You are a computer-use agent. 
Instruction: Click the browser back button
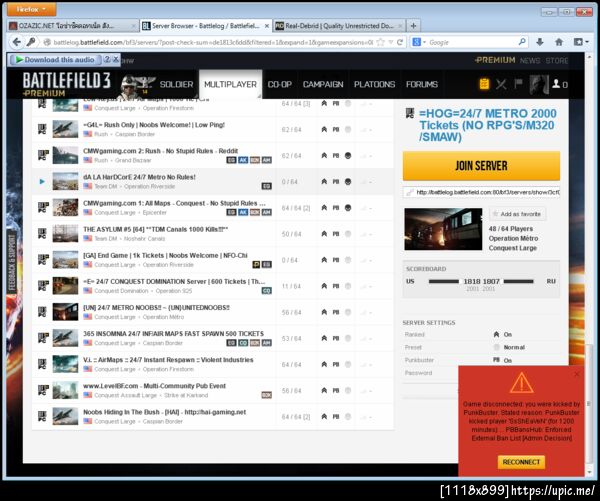[x=16, y=42]
